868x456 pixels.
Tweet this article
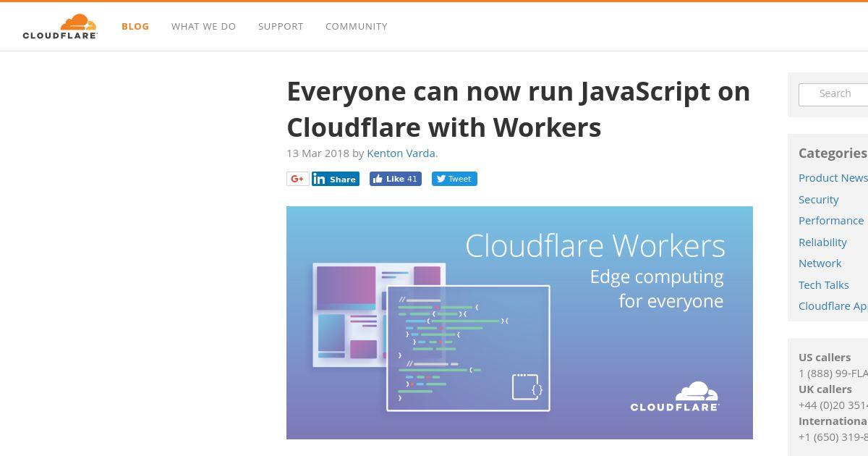(x=454, y=179)
